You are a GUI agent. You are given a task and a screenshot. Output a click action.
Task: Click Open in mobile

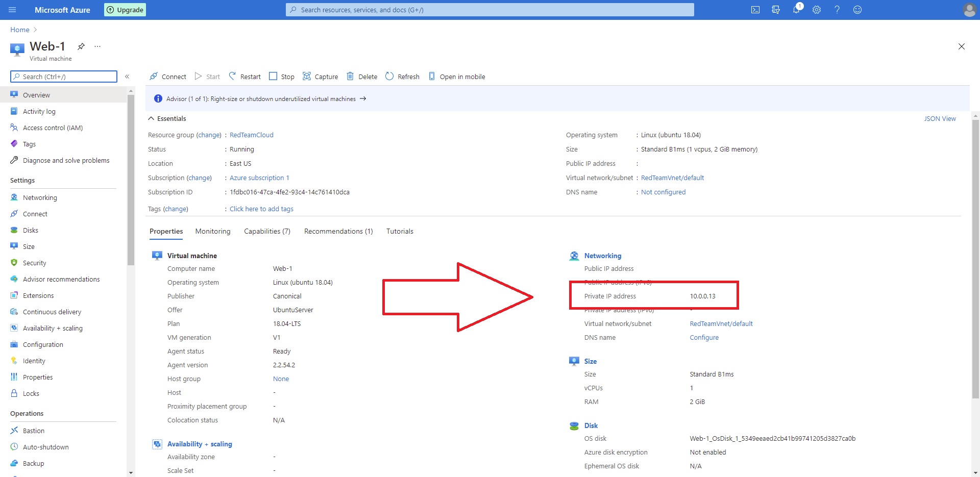pos(457,77)
